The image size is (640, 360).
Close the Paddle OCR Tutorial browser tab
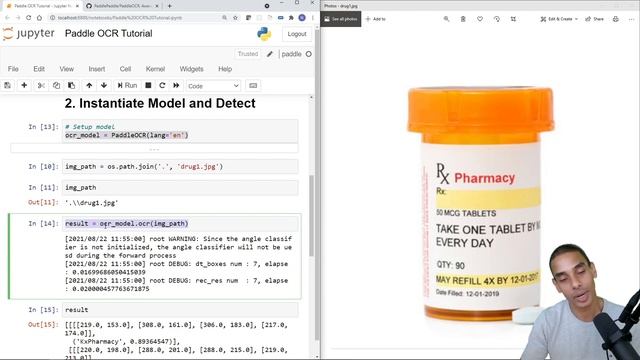coord(77,6)
